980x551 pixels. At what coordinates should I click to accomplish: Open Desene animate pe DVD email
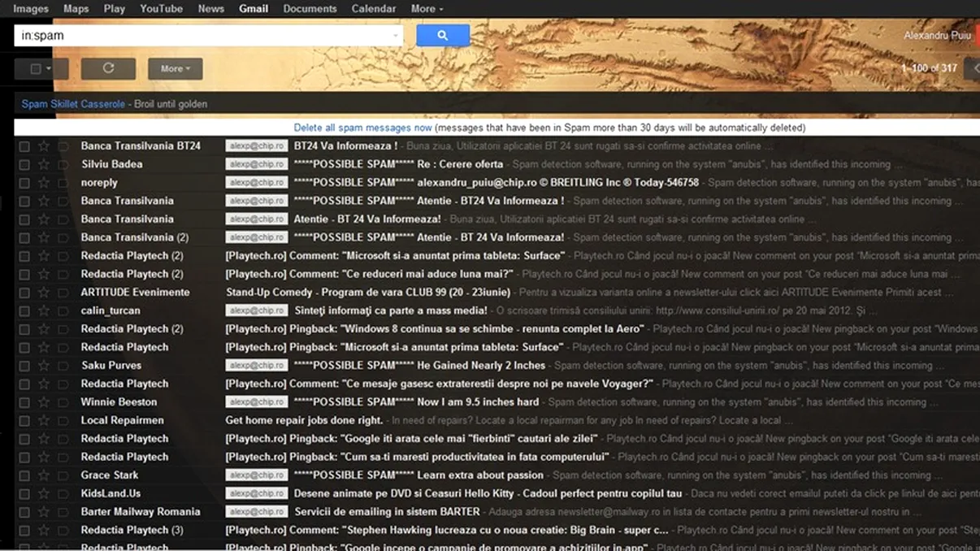click(488, 493)
